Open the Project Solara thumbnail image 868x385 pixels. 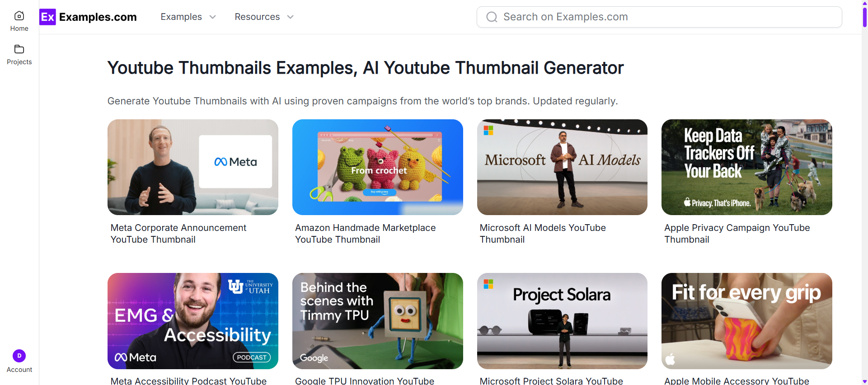[x=562, y=321]
